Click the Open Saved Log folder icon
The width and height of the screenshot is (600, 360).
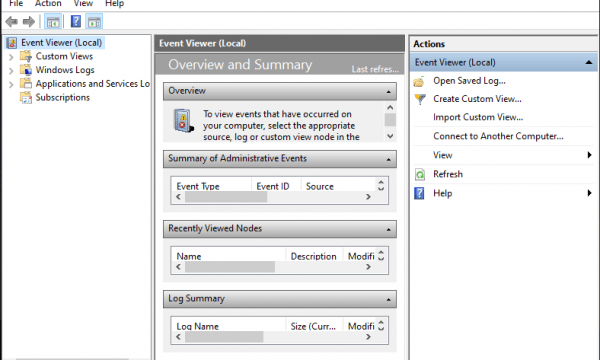(419, 81)
